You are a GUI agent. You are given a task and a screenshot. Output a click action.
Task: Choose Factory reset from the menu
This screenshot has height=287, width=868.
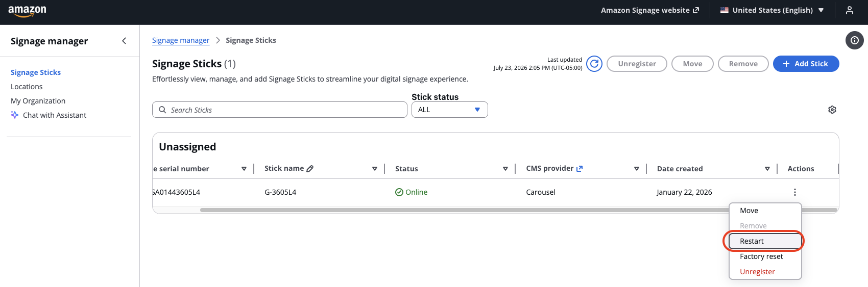765,256
